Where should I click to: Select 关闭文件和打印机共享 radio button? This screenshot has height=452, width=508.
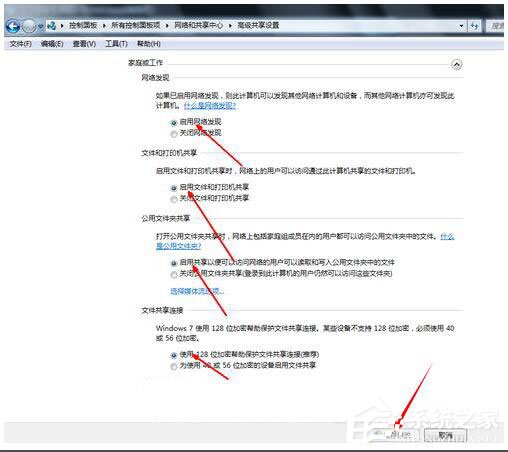tap(173, 199)
